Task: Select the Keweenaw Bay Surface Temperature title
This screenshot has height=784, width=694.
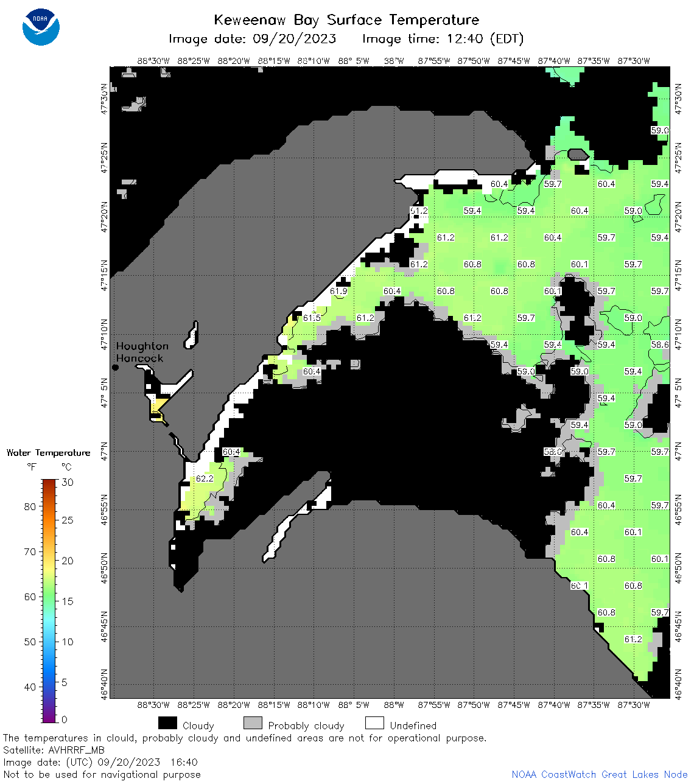Action: 346,20
